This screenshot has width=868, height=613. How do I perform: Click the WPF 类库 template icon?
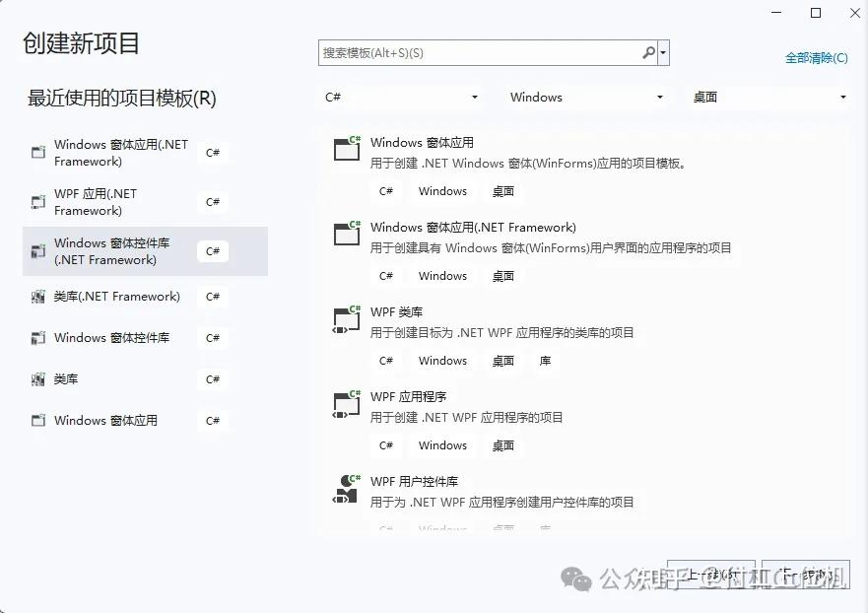pyautogui.click(x=347, y=319)
